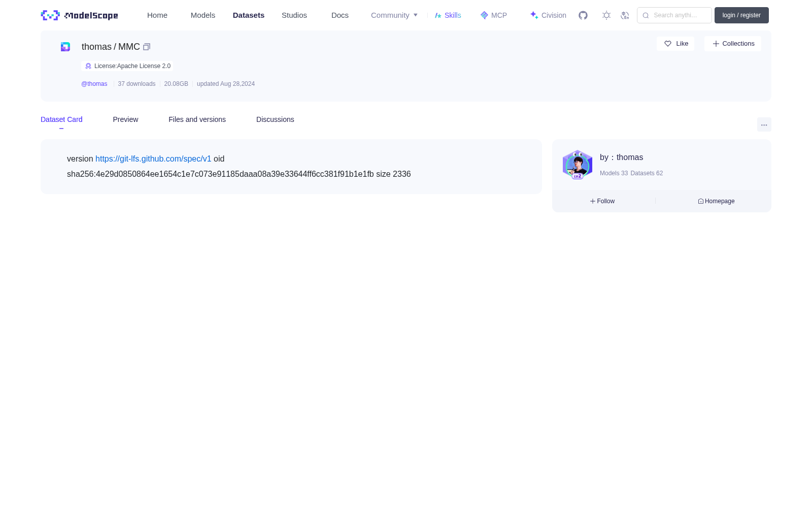The image size is (812, 508).
Task: Click the License:Apache License 2.0 tag
Action: pos(127,66)
